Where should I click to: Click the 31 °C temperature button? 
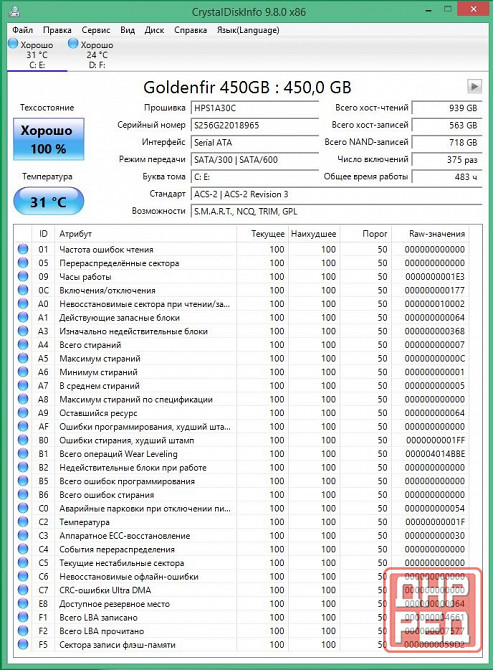pos(48,201)
